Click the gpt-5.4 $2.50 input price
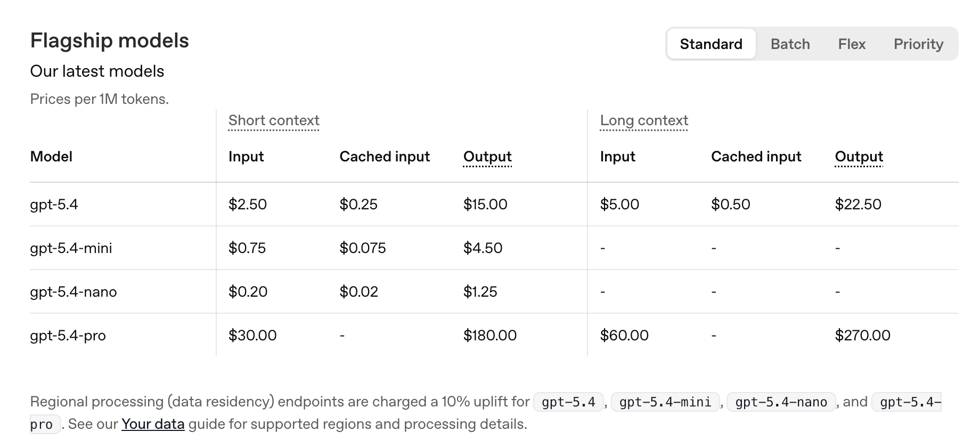 (x=248, y=205)
